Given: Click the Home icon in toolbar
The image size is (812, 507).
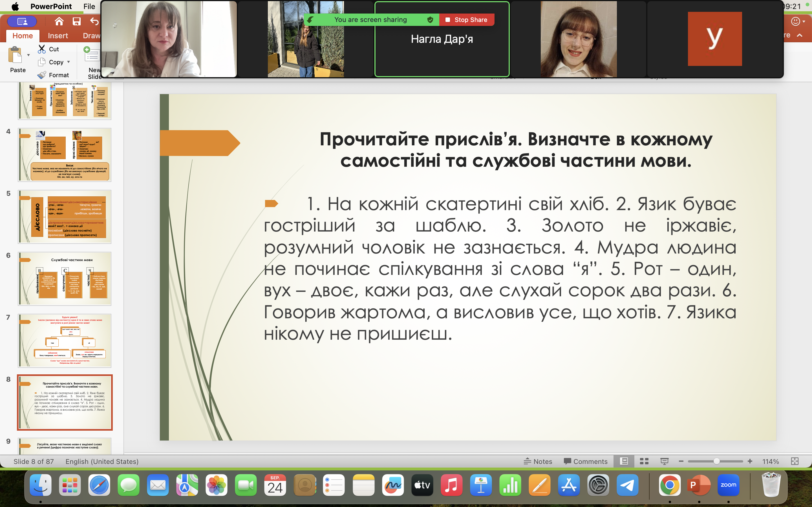Looking at the screenshot, I should point(59,21).
